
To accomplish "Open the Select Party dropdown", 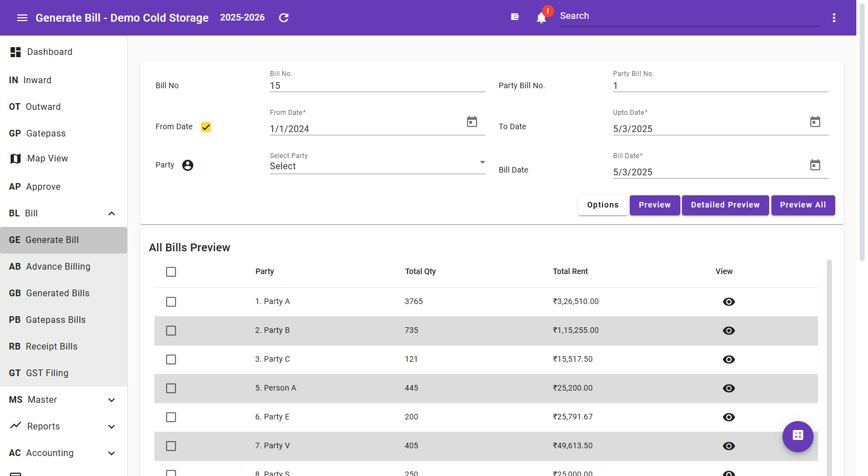I will pos(377,165).
